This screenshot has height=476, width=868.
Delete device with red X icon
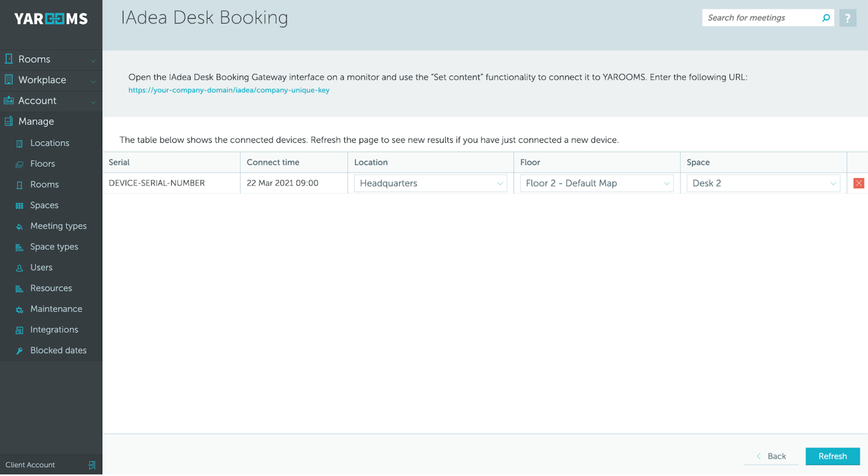(x=859, y=183)
